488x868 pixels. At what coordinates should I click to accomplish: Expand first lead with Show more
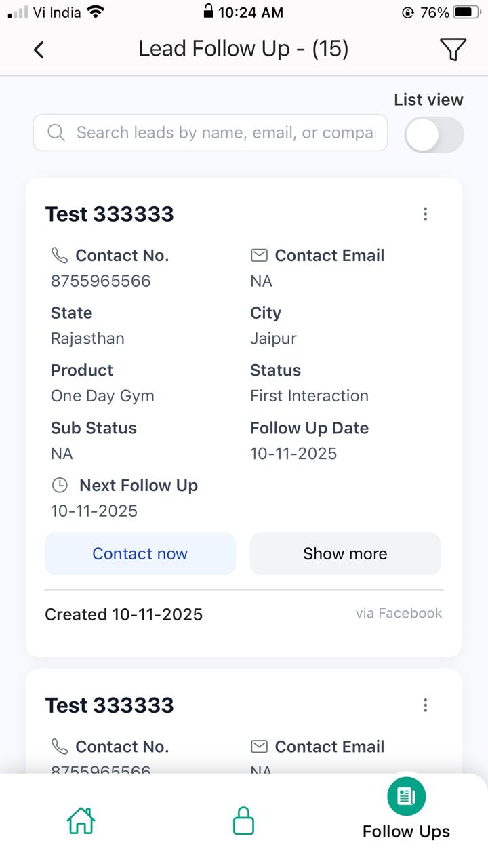point(345,553)
